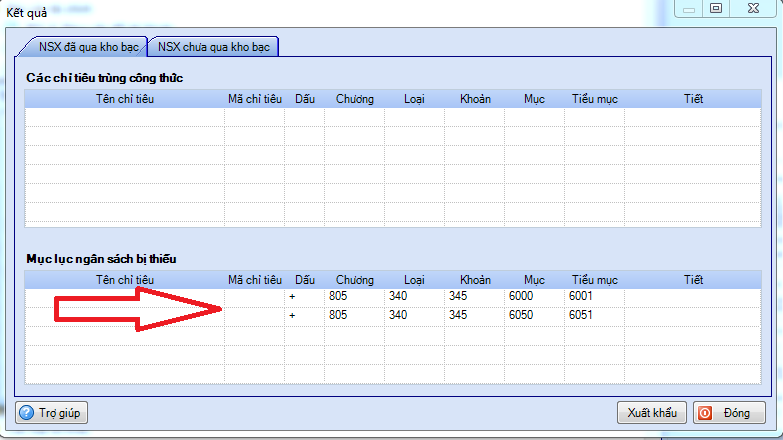
Task: Click Khoản header in top table
Action: (x=475, y=99)
